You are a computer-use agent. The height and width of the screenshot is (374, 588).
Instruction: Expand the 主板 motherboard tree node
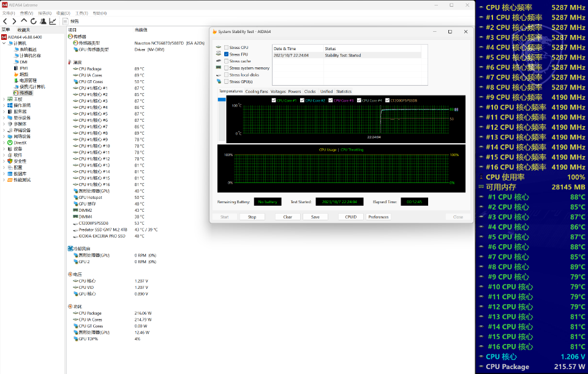coord(4,99)
